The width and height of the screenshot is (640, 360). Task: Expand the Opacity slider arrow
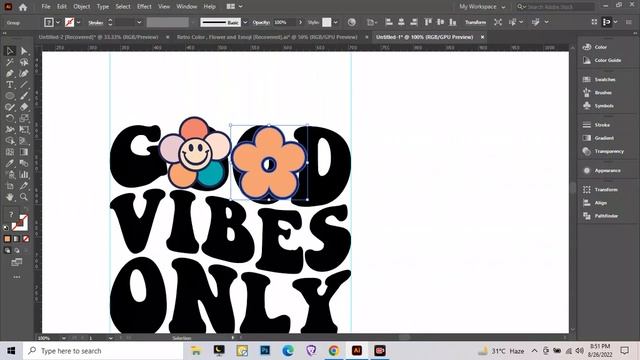pos(300,22)
